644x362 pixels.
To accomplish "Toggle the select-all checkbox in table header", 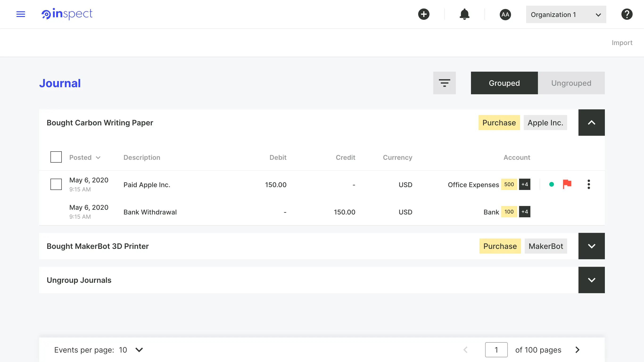I will pyautogui.click(x=56, y=157).
